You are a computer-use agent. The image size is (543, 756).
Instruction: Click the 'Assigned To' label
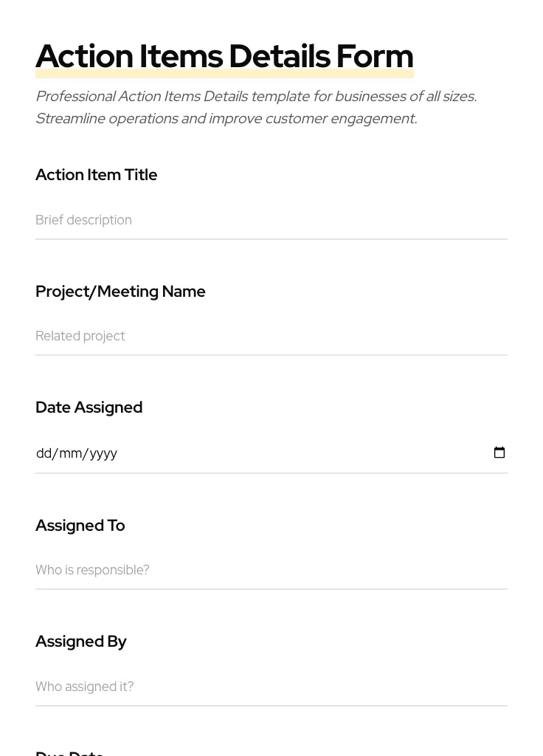(x=80, y=526)
